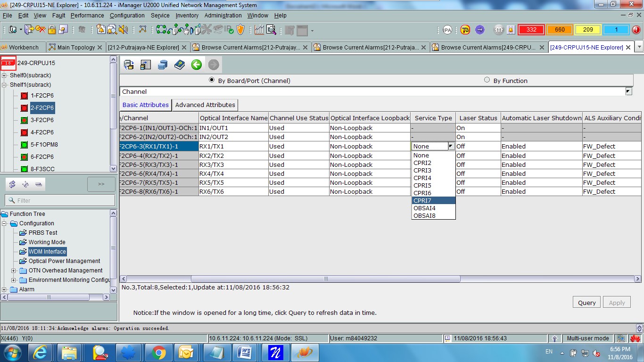Open PRBS Test in Function Tree
The height and width of the screenshot is (362, 644).
[43, 233]
